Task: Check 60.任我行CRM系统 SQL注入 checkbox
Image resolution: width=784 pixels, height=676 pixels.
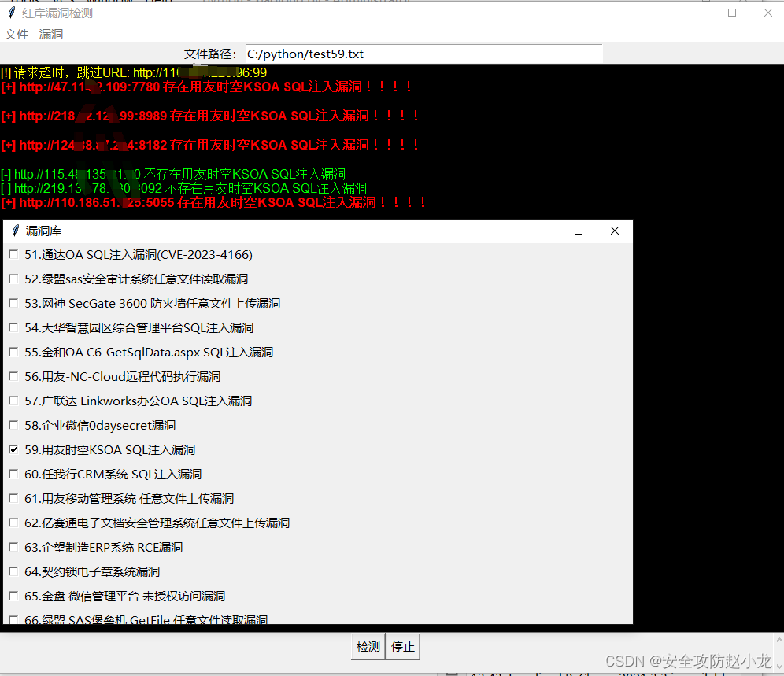Action: coord(13,474)
